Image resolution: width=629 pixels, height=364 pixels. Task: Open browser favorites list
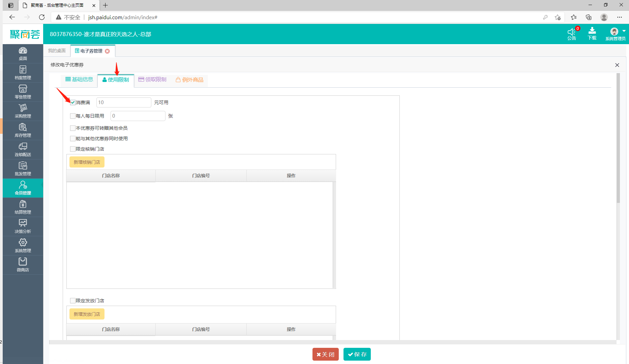pyautogui.click(x=574, y=17)
